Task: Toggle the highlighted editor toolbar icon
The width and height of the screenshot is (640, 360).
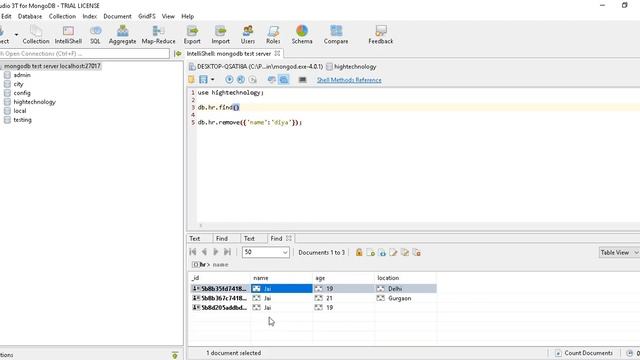Action: (x=284, y=80)
